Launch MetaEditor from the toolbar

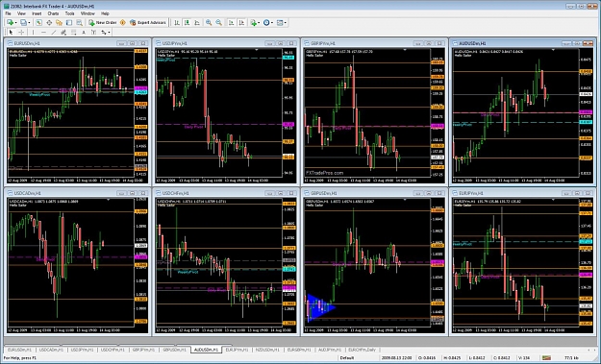pos(123,23)
